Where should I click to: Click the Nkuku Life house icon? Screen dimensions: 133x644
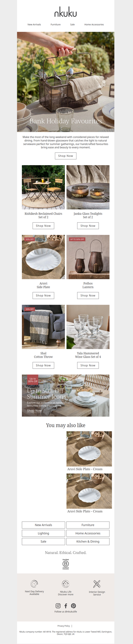coord(66,584)
